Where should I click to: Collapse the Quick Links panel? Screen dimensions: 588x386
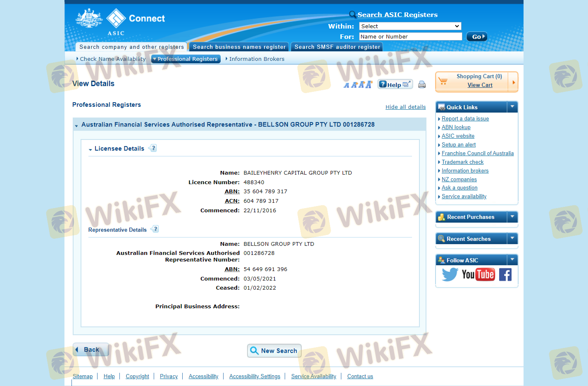click(512, 107)
